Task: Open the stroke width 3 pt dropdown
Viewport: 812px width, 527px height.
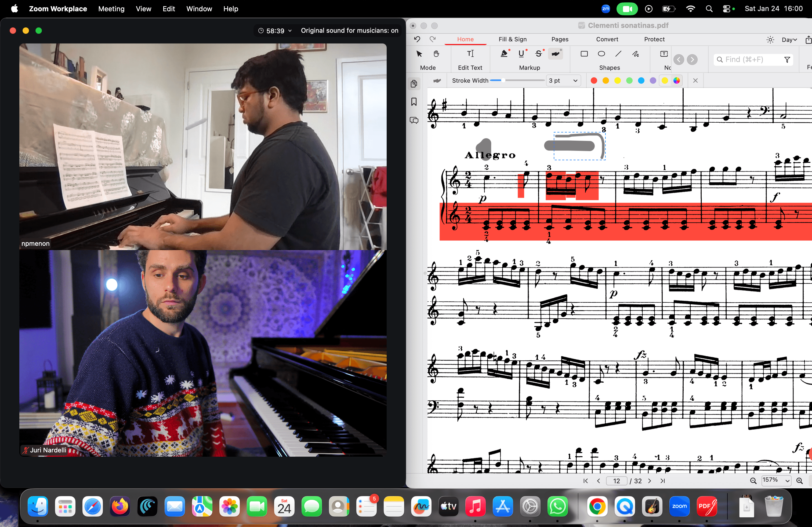Action: pyautogui.click(x=563, y=81)
